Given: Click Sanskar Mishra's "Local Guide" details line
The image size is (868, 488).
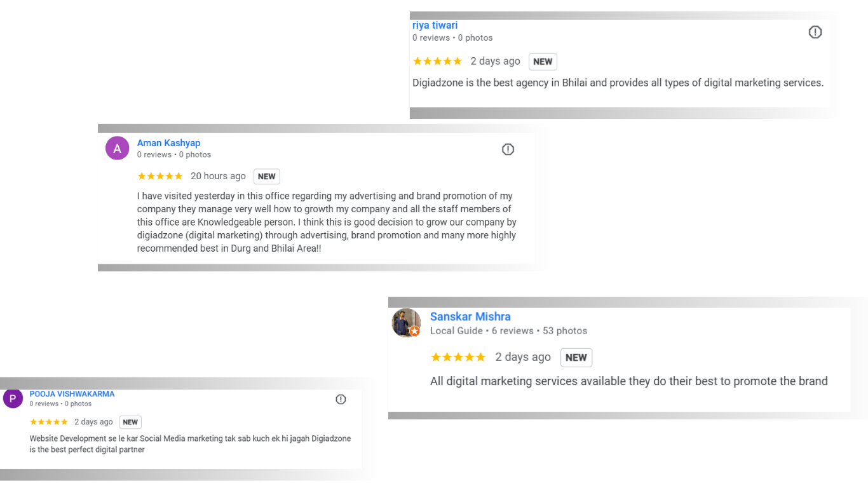Looking at the screenshot, I should (508, 331).
